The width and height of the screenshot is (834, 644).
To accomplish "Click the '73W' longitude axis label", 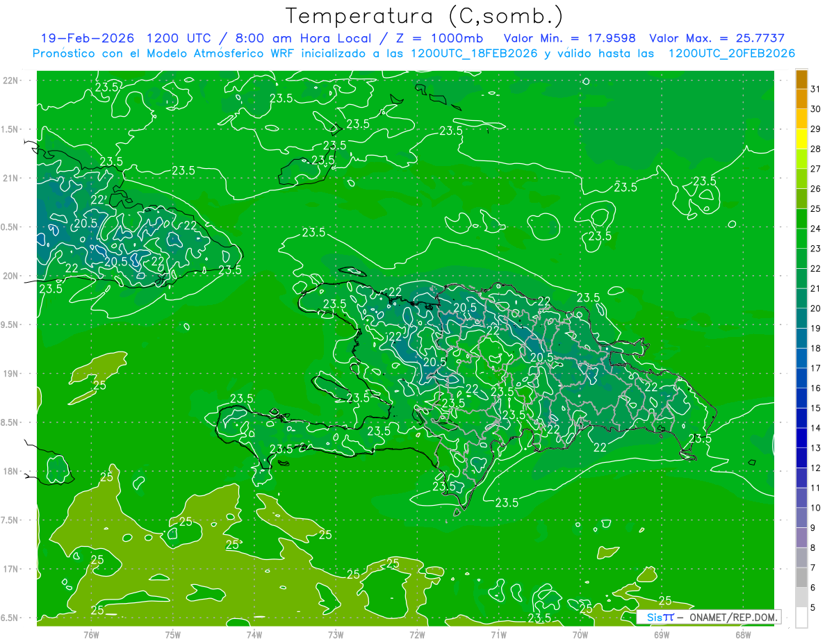I will point(336,634).
